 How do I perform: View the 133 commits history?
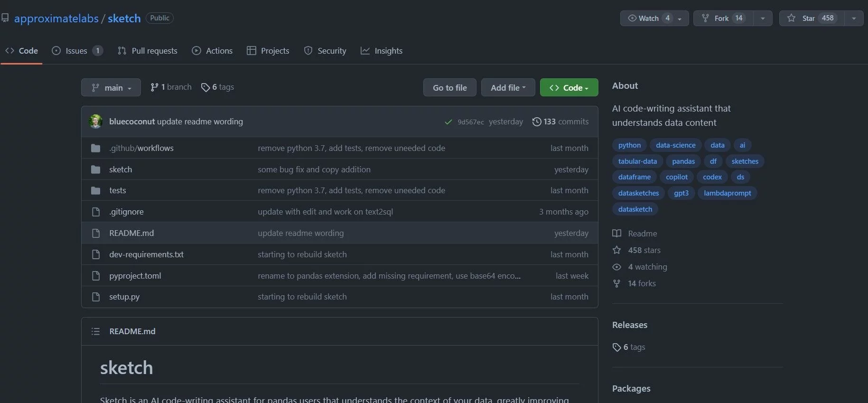coord(560,122)
